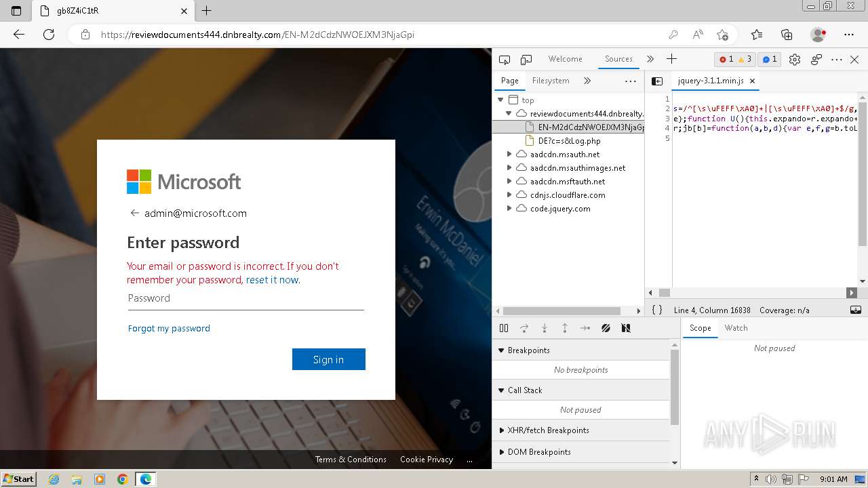Open the blue issues counter badge
The image size is (868, 488).
point(770,60)
